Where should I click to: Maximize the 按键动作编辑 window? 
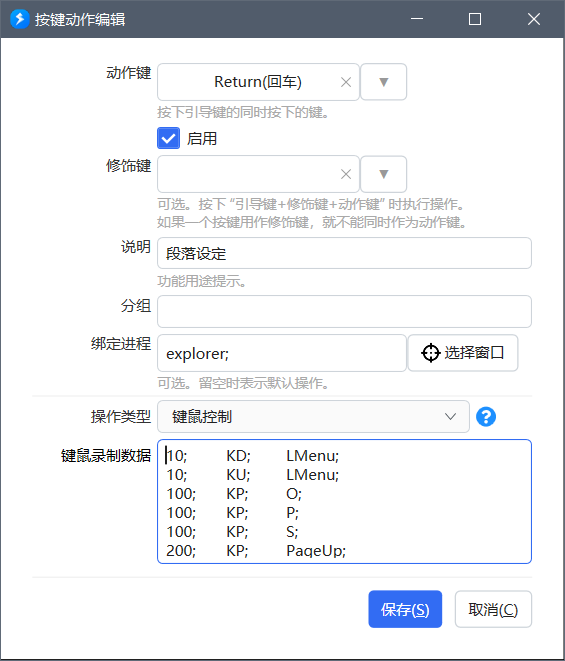pos(475,19)
